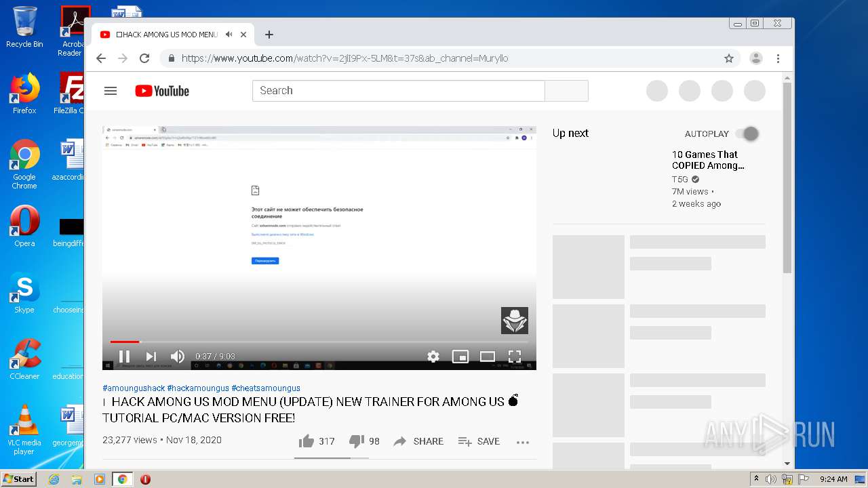Open Windows Start menu

pyautogui.click(x=19, y=479)
